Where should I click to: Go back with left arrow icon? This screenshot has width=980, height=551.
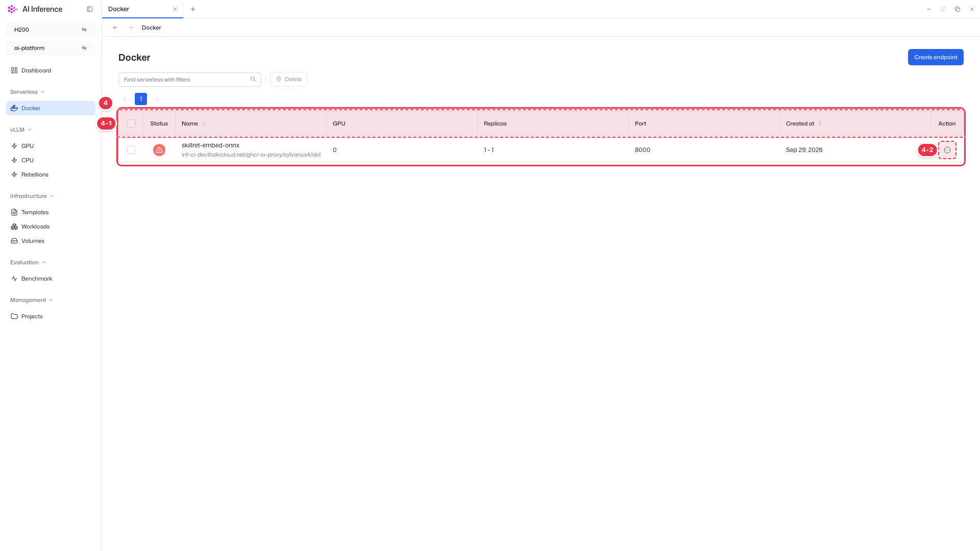[115, 28]
